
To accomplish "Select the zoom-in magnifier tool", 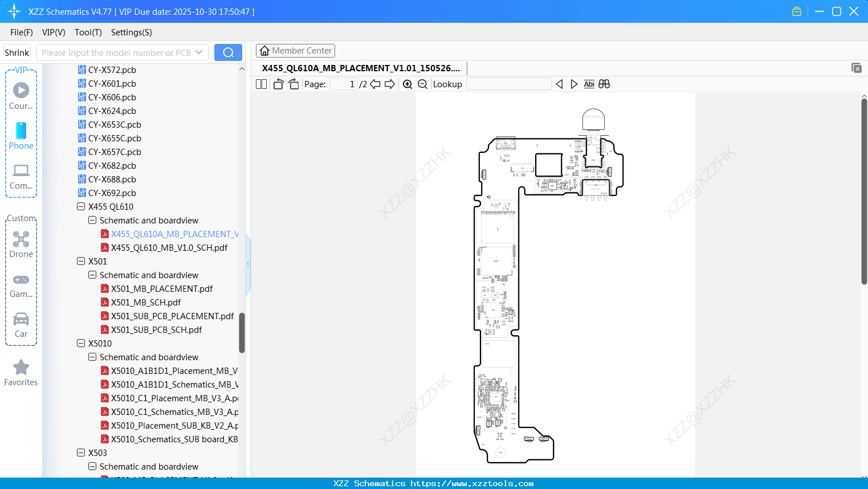I will coord(407,84).
